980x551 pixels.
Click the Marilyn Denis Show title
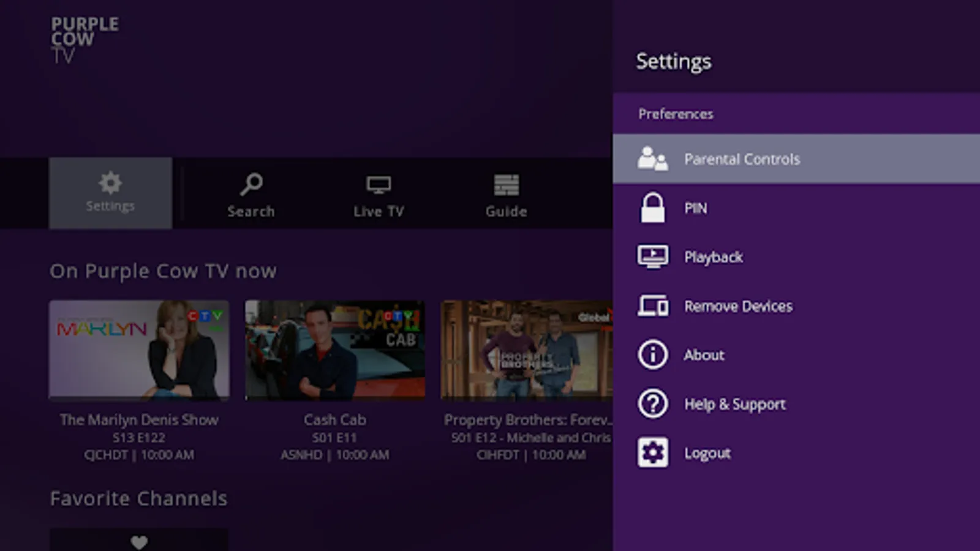tap(139, 419)
